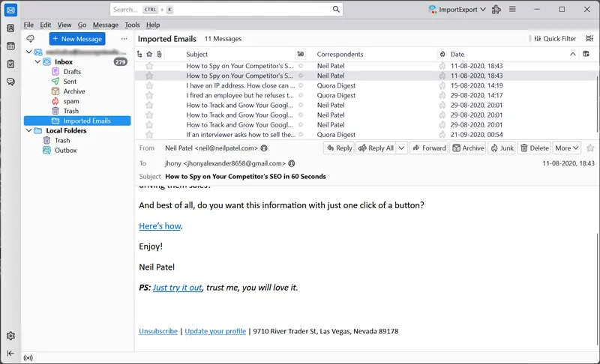Star the 'I fired an employee' email

point(149,95)
